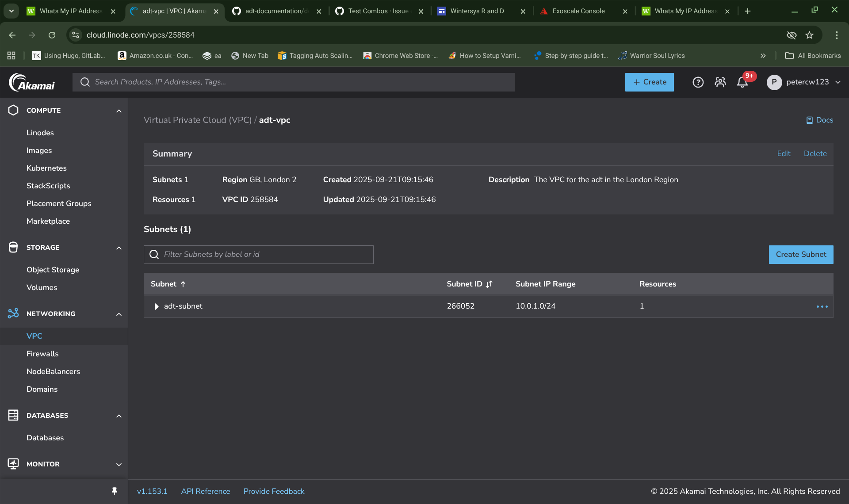Open the Linode community icon

[720, 82]
